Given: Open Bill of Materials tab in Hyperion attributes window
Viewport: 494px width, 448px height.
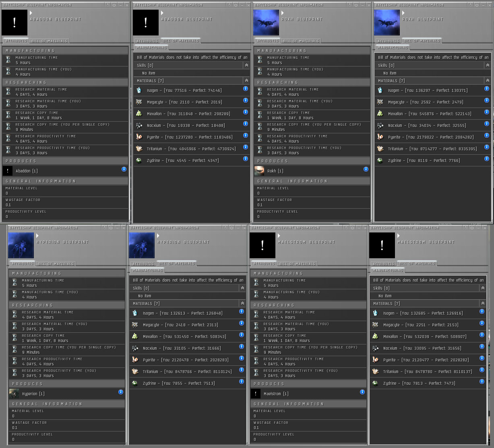Looking at the screenshot, I should tap(56, 264).
